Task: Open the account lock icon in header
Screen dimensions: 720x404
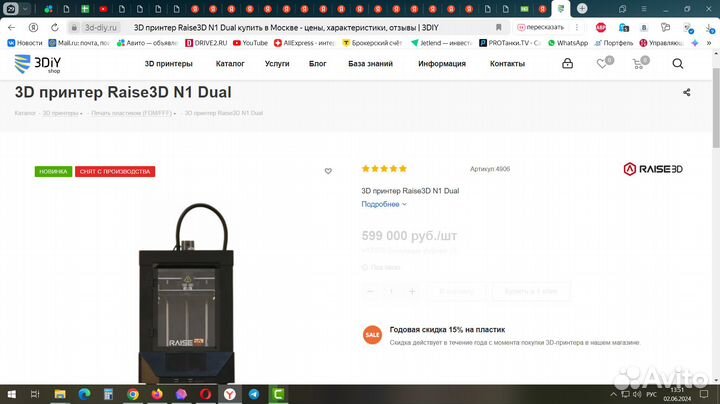Action: pyautogui.click(x=568, y=63)
